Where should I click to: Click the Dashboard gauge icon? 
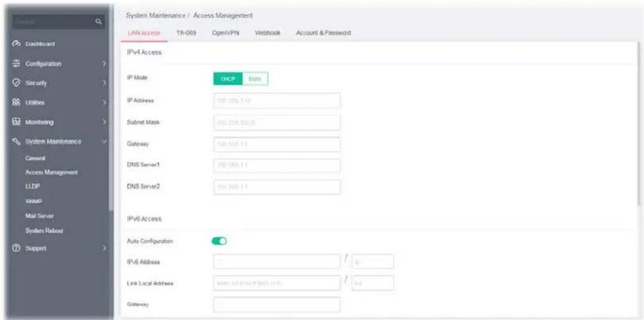point(17,44)
